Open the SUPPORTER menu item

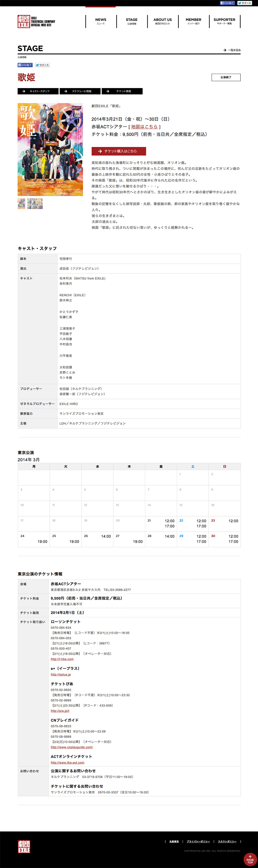coord(225,21)
